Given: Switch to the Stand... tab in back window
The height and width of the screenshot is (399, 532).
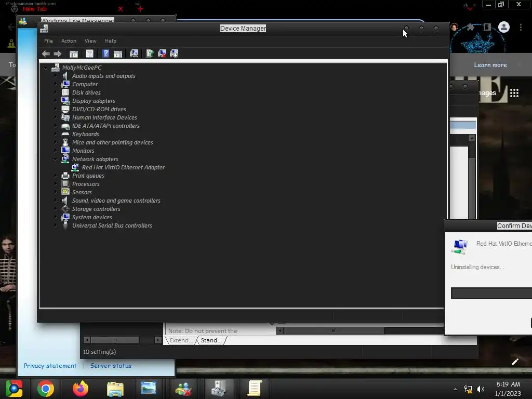Looking at the screenshot, I should tap(211, 340).
